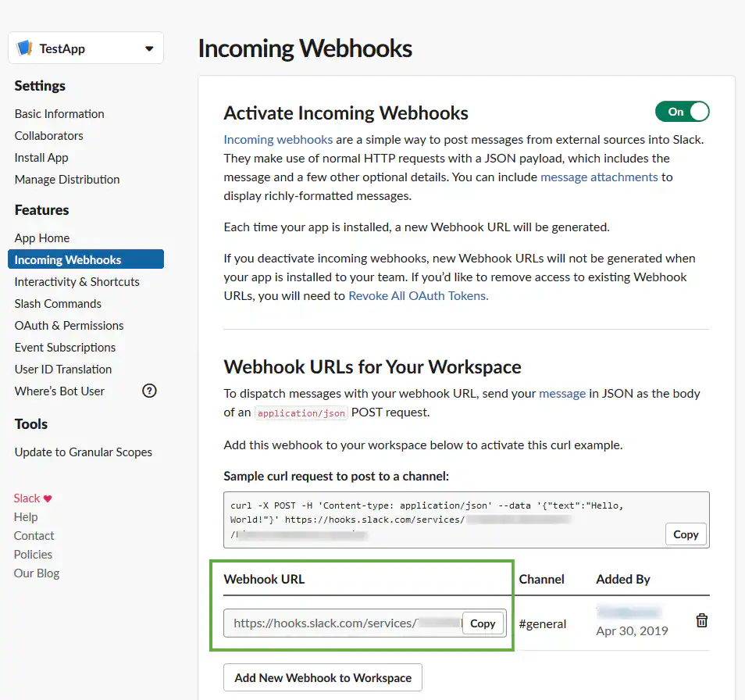This screenshot has height=700, width=745.
Task: Click the Webhook URLs for Your Workspace heading
Action: (x=372, y=367)
